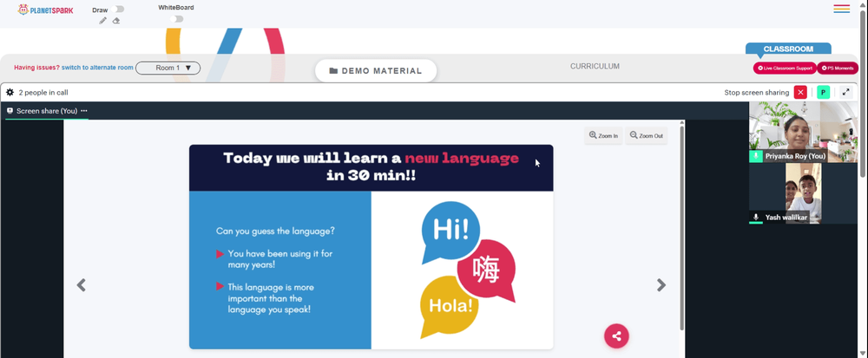
Task: Open call settings gear icon
Action: [10, 92]
